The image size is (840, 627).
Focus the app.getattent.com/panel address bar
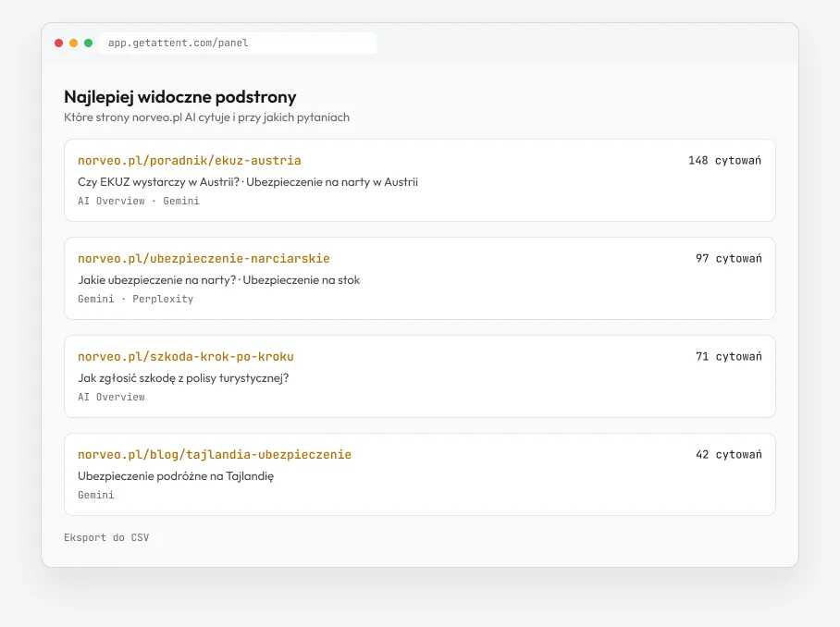pyautogui.click(x=238, y=43)
